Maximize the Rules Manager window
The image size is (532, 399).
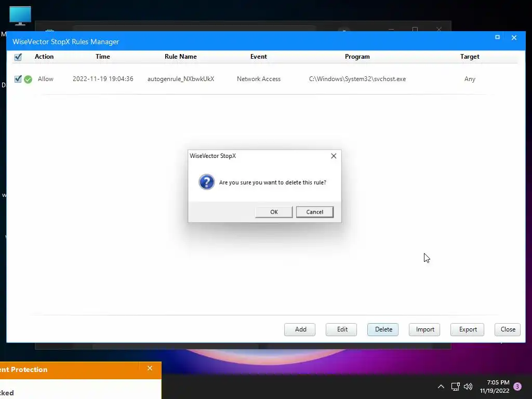click(497, 37)
